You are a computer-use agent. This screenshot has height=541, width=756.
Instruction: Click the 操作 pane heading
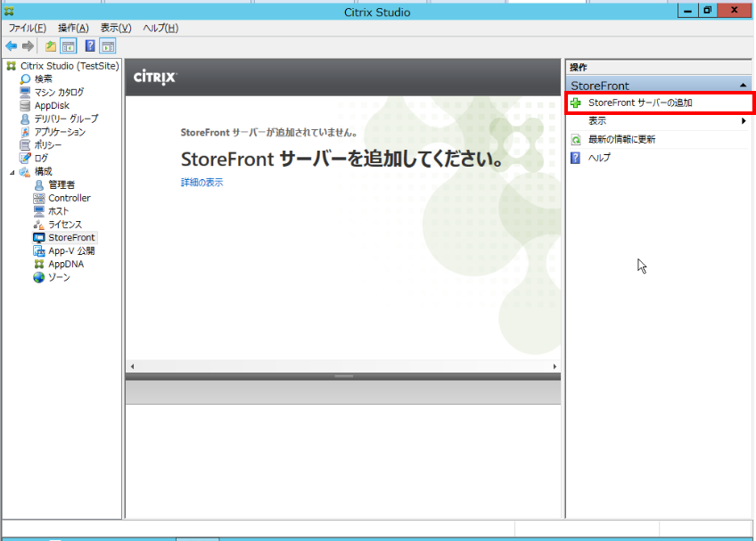(578, 68)
